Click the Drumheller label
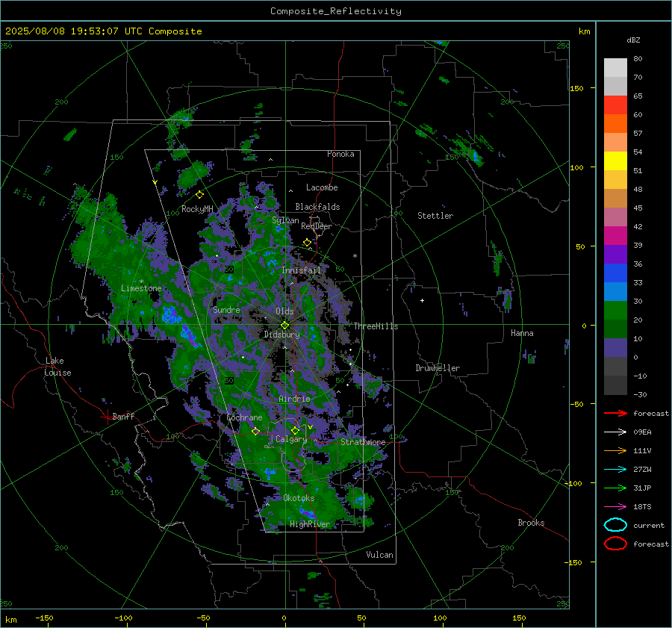 tap(438, 368)
